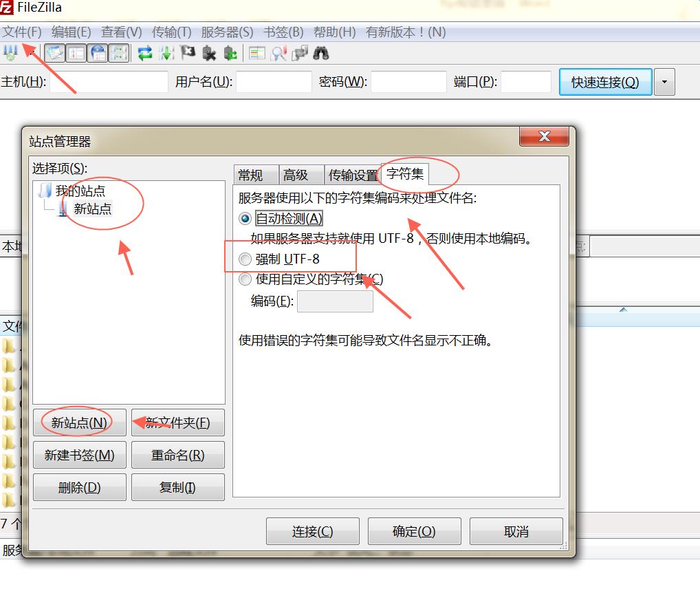Open the Site Manager icon's dropdown arrow
This screenshot has width=700, height=589.
click(30, 53)
